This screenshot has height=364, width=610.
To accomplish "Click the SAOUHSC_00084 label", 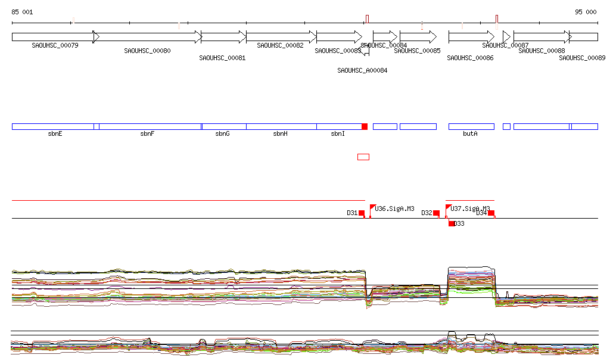I will pos(384,45).
